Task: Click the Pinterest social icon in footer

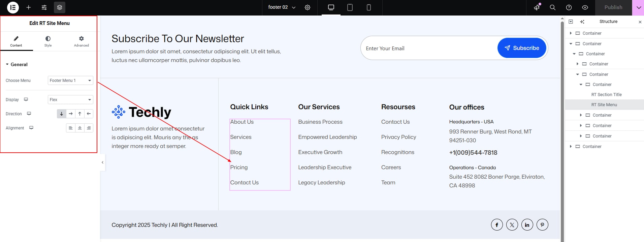Action: click(542, 225)
